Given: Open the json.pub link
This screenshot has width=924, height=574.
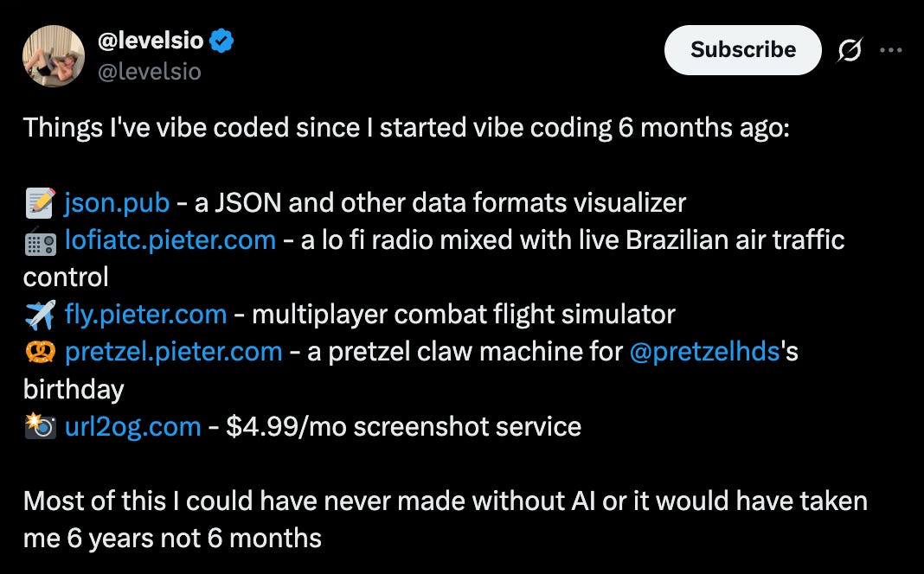Looking at the screenshot, I should [x=113, y=201].
